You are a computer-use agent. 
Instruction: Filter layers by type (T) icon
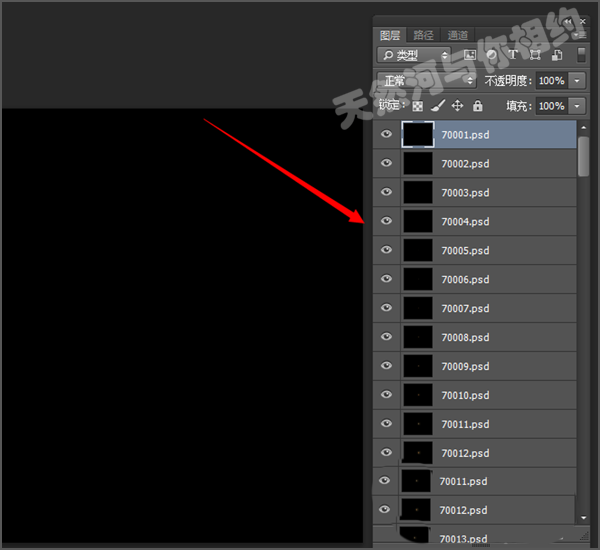pos(513,55)
